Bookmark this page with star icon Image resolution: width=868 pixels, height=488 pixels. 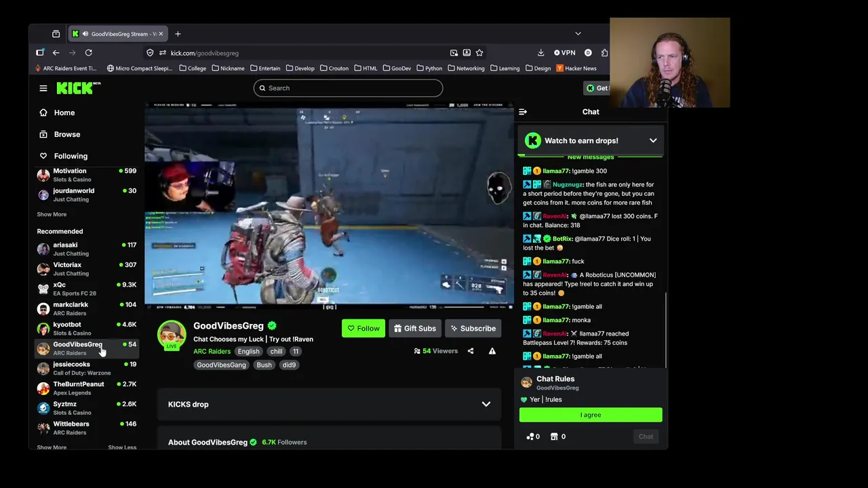pyautogui.click(x=479, y=53)
